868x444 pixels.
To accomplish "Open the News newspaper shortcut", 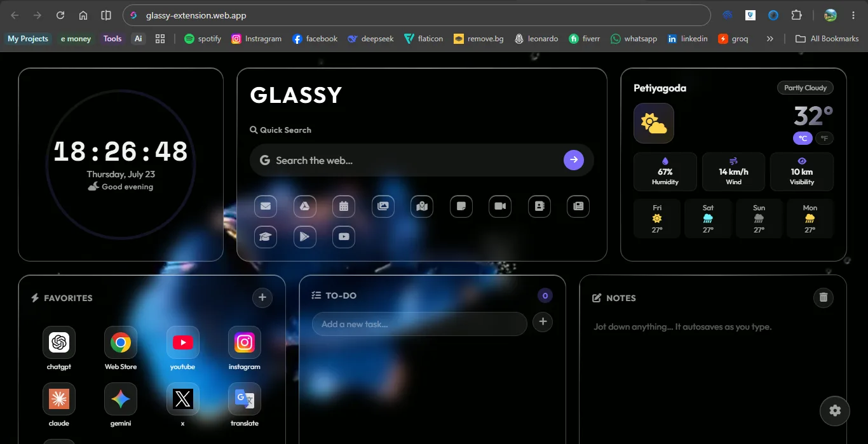I will pyautogui.click(x=578, y=206).
